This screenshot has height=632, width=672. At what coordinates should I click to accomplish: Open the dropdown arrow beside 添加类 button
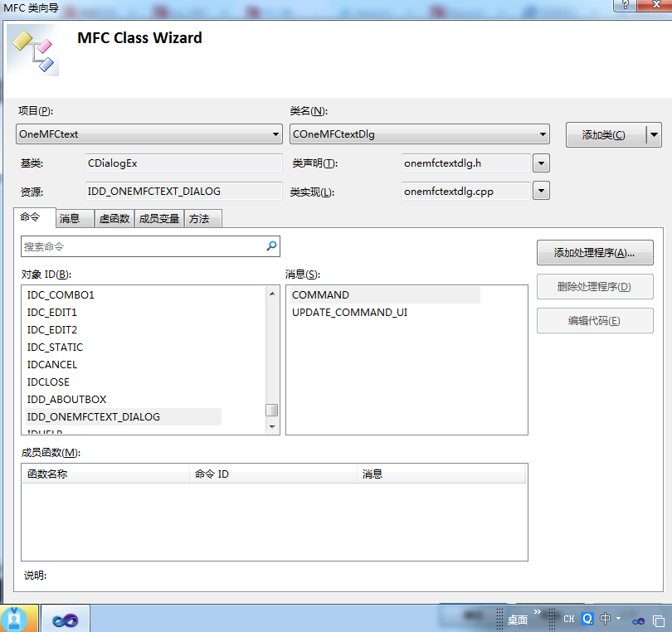(655, 134)
